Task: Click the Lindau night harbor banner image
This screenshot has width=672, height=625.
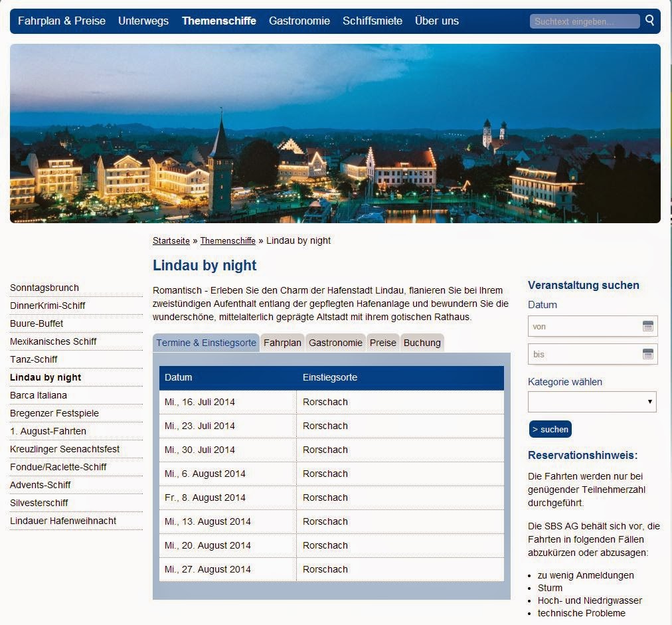Action: 335,134
